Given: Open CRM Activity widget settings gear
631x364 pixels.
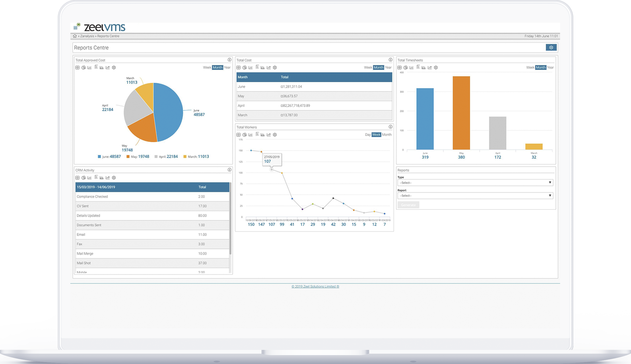Looking at the screenshot, I should 114,178.
